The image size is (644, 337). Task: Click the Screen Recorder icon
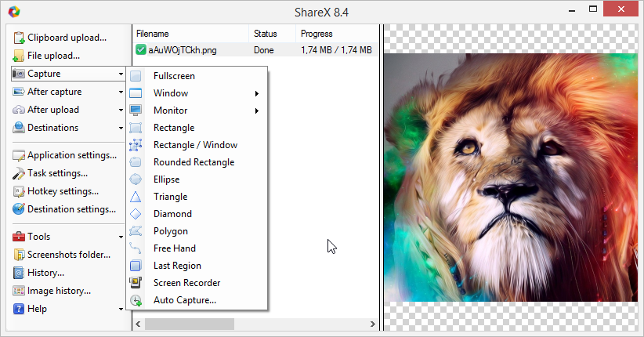(x=136, y=283)
